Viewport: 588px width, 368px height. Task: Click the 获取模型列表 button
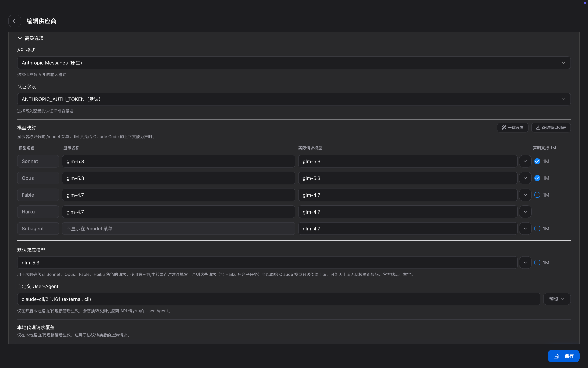551,128
